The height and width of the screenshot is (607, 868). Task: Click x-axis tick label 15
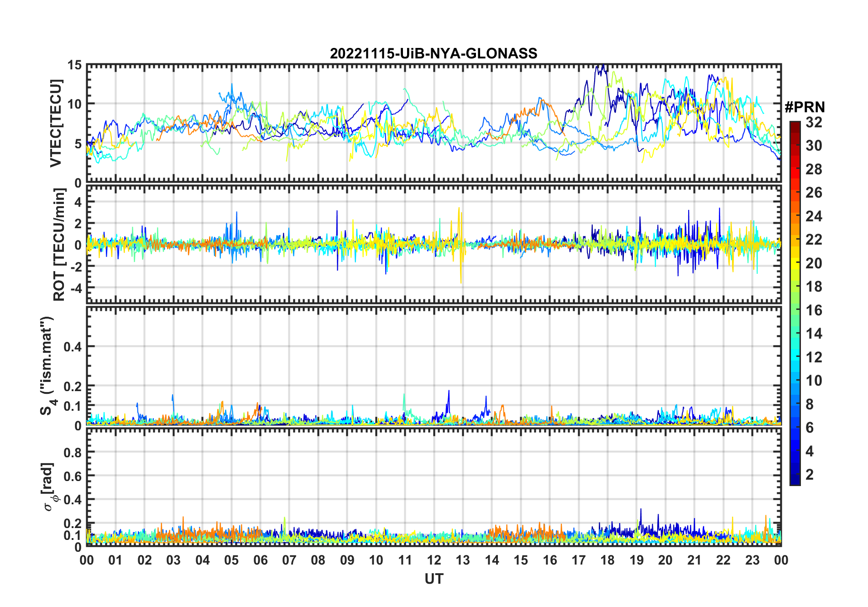tap(521, 560)
